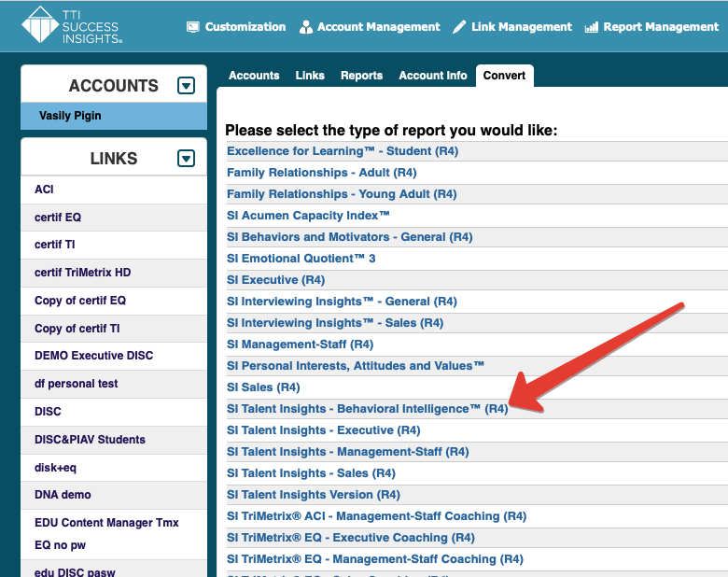Select SI Behaviors and Motivators - General (R4)
Viewport: 728px width, 577px height.
[350, 237]
